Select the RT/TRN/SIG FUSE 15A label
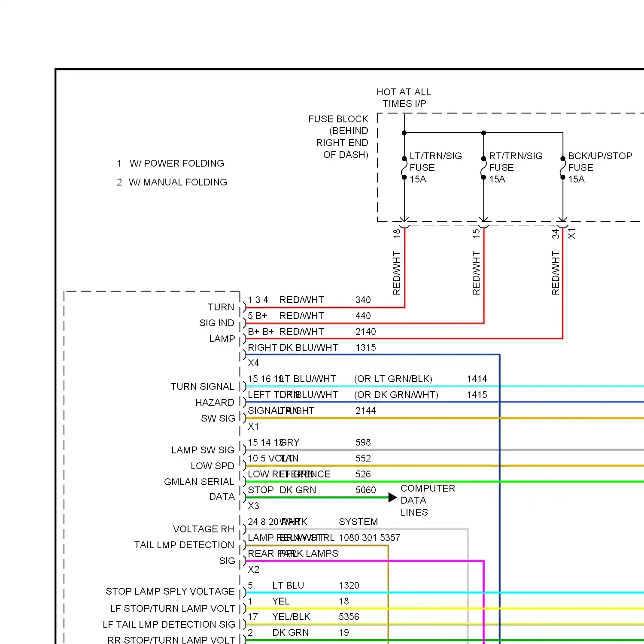 pyautogui.click(x=516, y=167)
